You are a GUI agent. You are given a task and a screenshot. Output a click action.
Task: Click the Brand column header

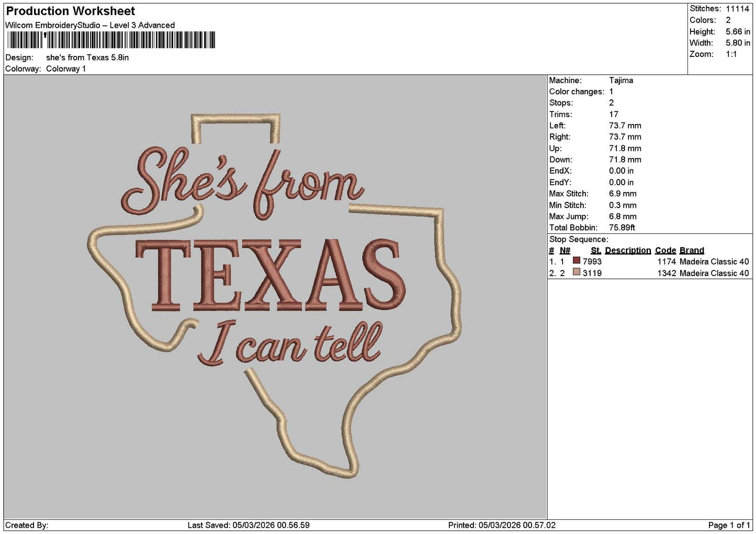coord(692,251)
